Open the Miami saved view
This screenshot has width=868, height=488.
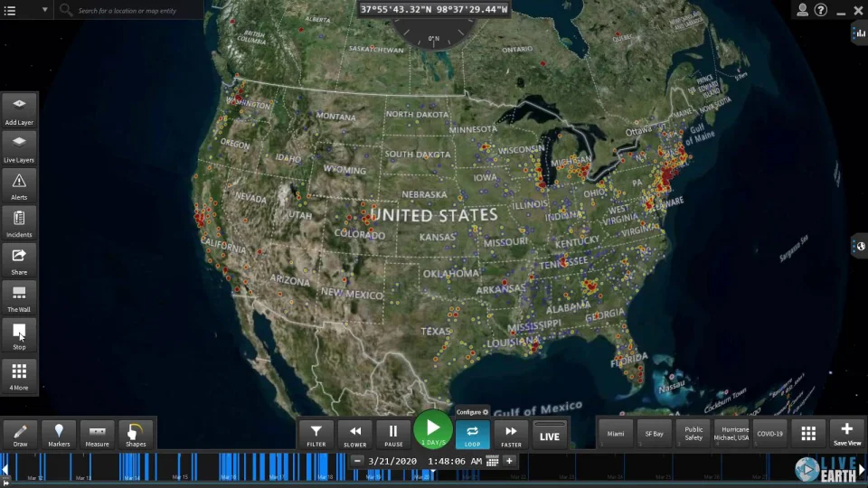click(x=616, y=434)
